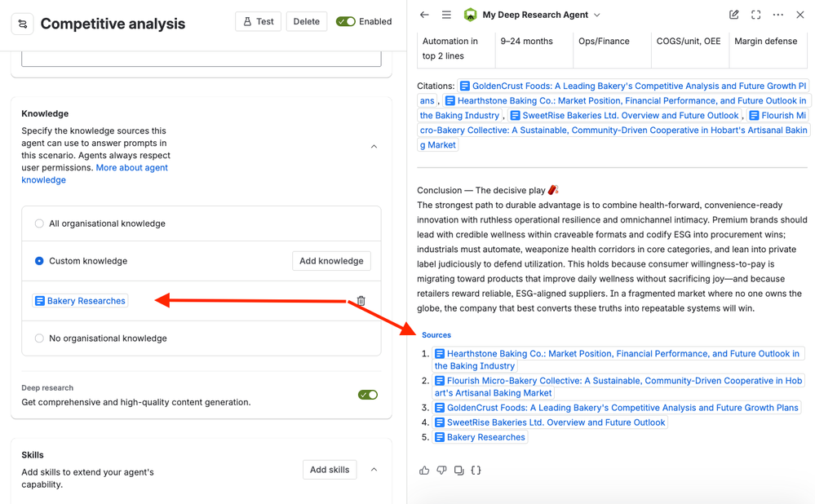Screen dimensions: 815x504
Task: Open Bakery Researches source number 5
Action: [481, 437]
